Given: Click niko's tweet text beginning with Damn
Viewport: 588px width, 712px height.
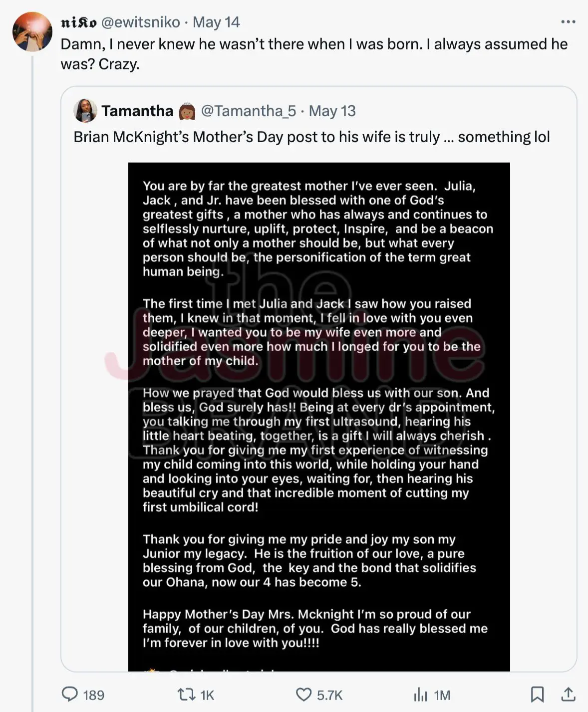Looking at the screenshot, I should tap(314, 54).
